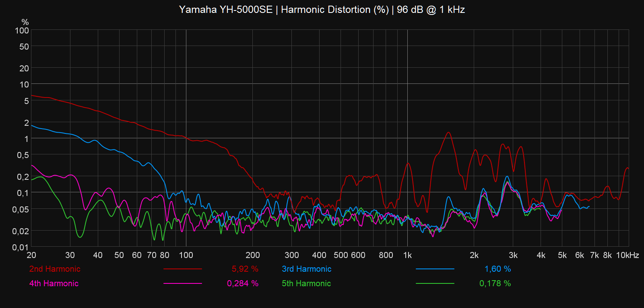Click the 5th Harmonic legend label
644x308 pixels.
306,283
